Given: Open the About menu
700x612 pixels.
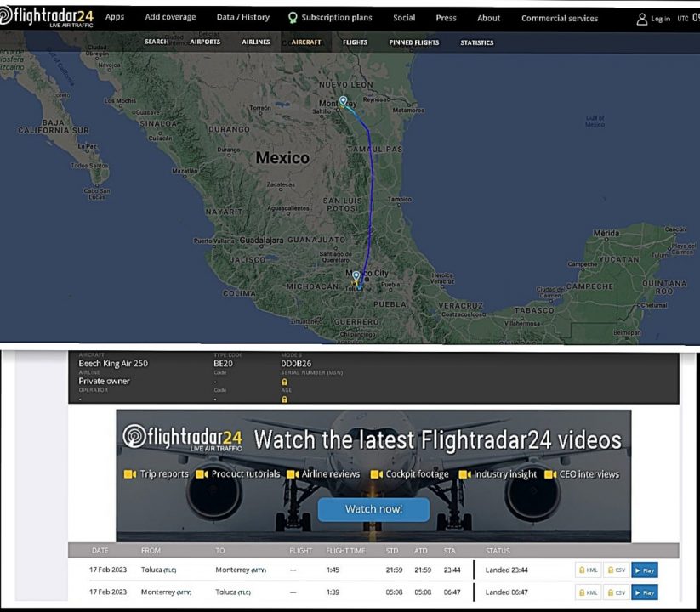Looking at the screenshot, I should click(x=488, y=18).
